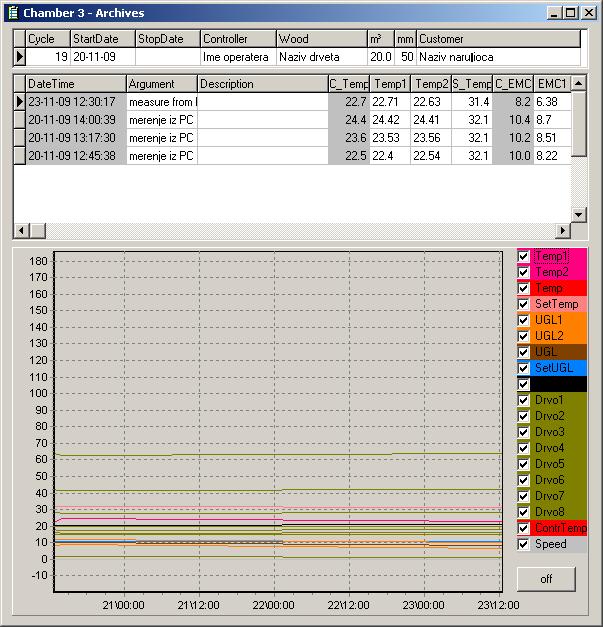Click the 'measure from' Argument cell
Image resolution: width=603 pixels, height=627 pixels.
(x=162, y=102)
